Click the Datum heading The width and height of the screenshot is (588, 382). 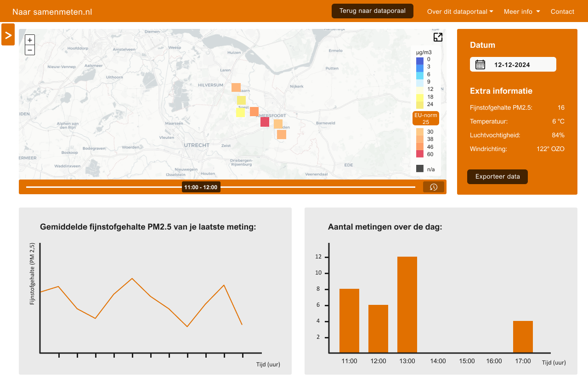point(482,45)
